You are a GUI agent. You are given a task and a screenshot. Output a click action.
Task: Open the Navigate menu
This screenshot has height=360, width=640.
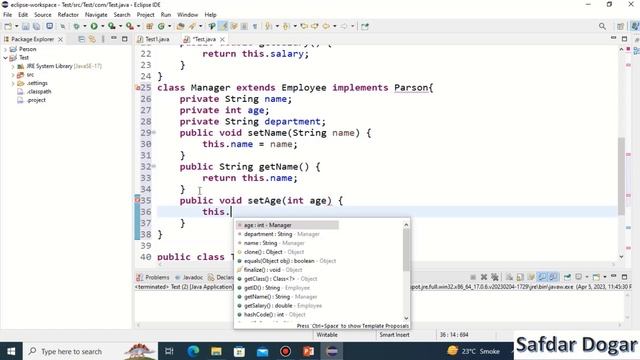click(x=96, y=15)
